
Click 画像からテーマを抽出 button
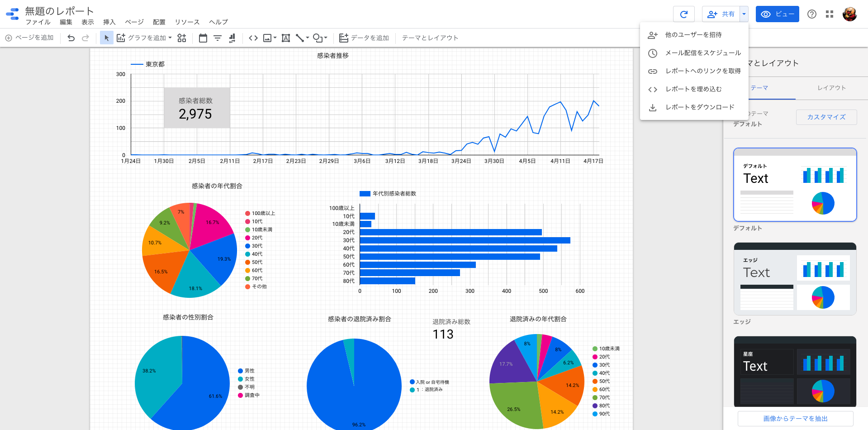click(795, 419)
